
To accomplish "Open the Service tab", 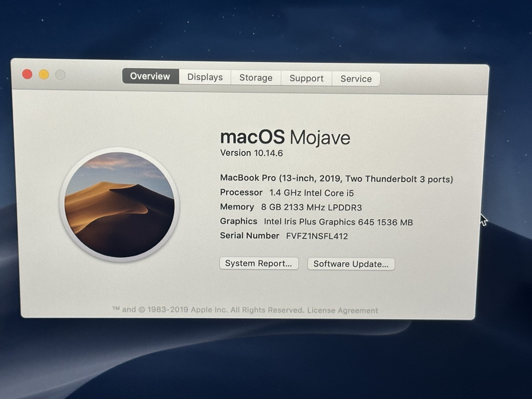I will pos(356,79).
